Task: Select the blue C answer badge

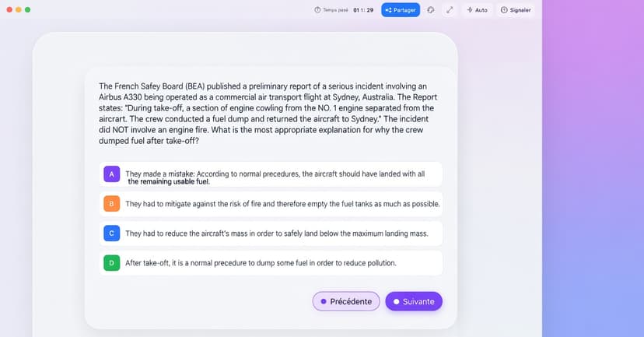Action: (x=111, y=233)
